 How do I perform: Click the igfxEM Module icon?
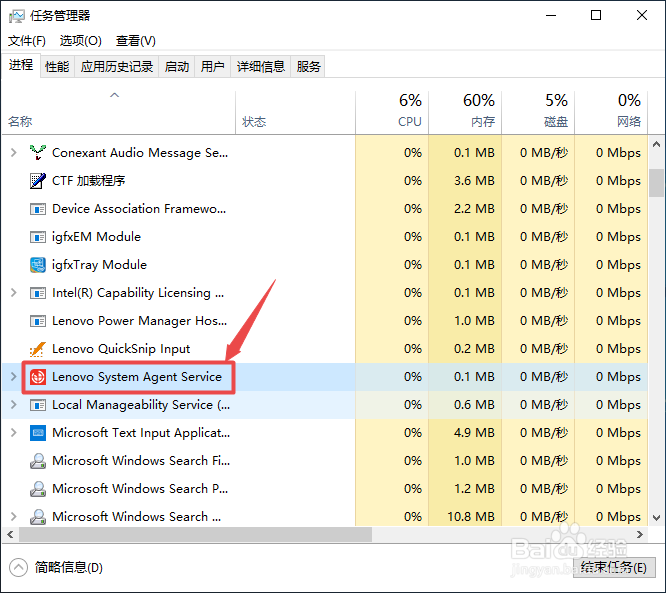38,237
